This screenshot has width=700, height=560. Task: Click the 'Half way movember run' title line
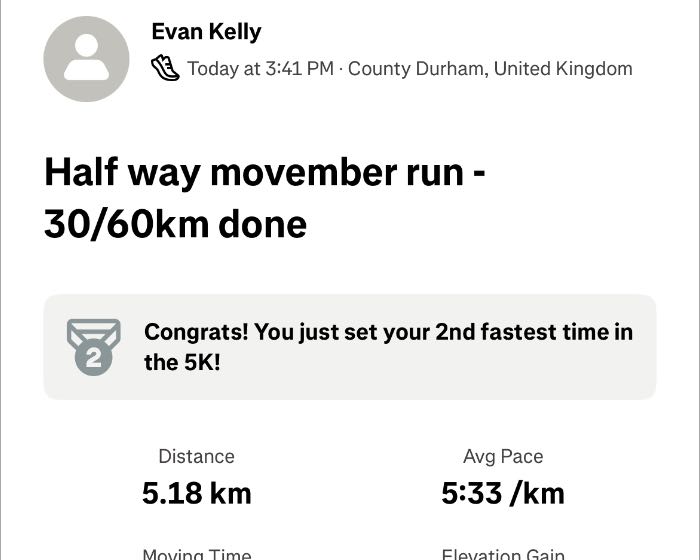click(265, 173)
